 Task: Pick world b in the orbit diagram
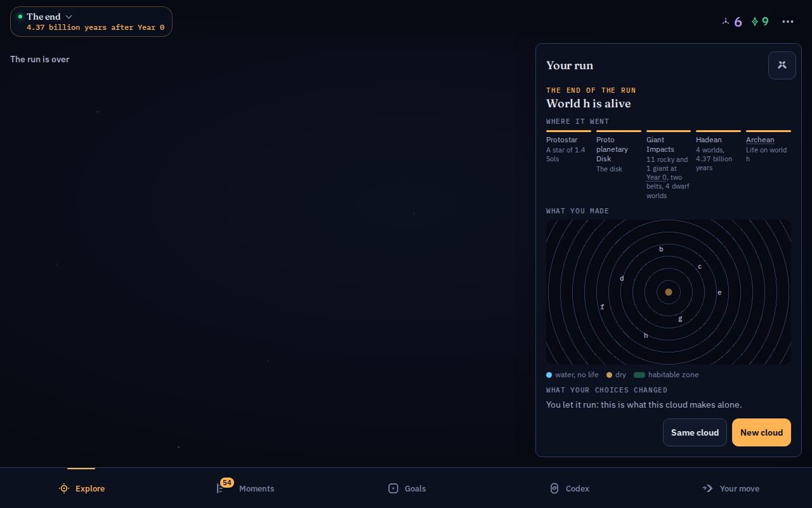(x=661, y=250)
